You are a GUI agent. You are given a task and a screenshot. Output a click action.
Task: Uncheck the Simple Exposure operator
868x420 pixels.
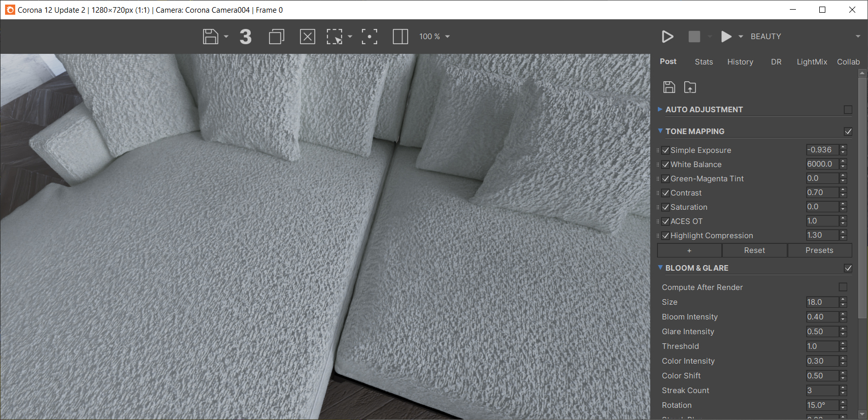(665, 150)
